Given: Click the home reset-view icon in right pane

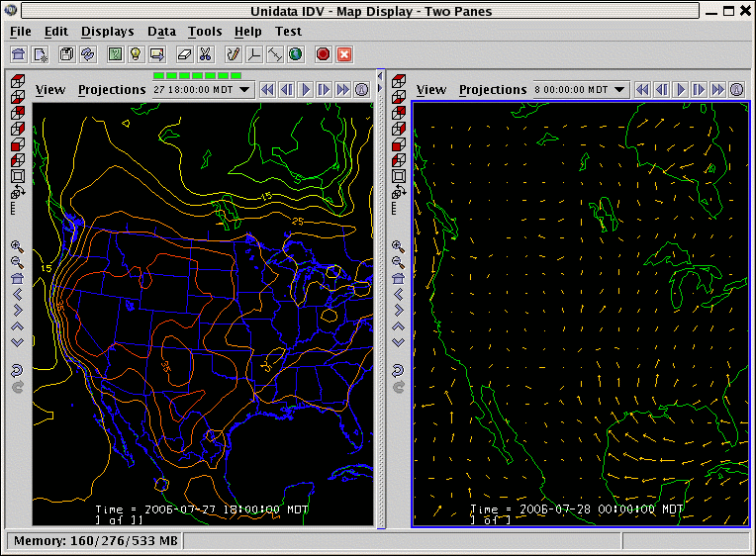Looking at the screenshot, I should click(398, 278).
